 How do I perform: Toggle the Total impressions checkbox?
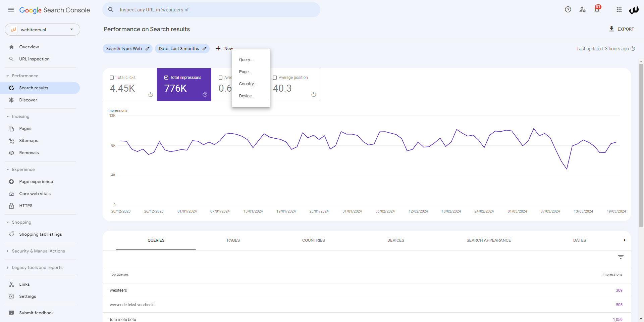[166, 78]
